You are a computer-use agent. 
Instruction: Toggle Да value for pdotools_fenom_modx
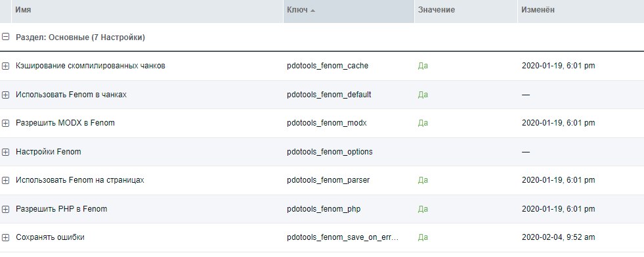click(x=423, y=123)
